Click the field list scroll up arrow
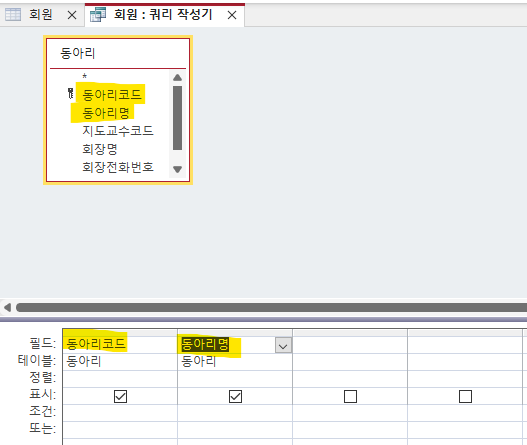Image resolution: width=527 pixels, height=445 pixels. click(x=177, y=78)
